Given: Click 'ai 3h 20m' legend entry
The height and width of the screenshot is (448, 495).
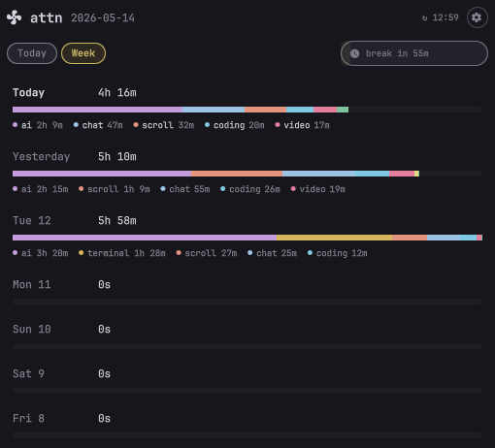Looking at the screenshot, I should click(x=41, y=253).
